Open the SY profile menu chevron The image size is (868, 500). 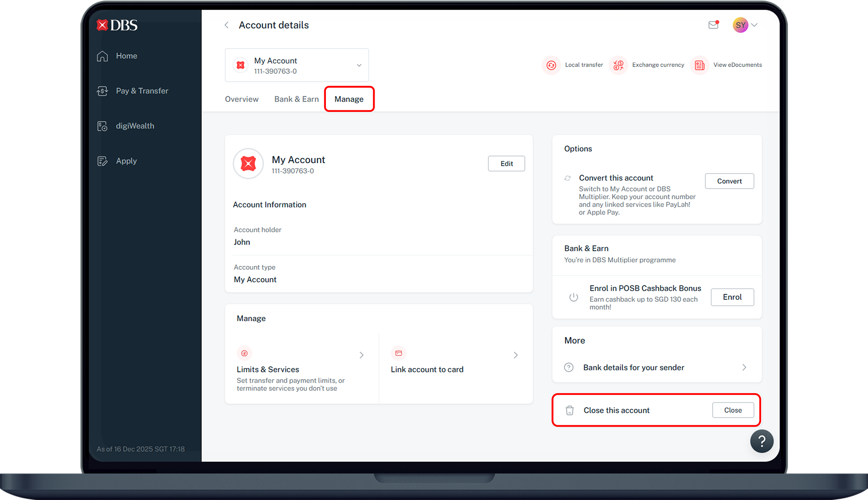point(754,25)
